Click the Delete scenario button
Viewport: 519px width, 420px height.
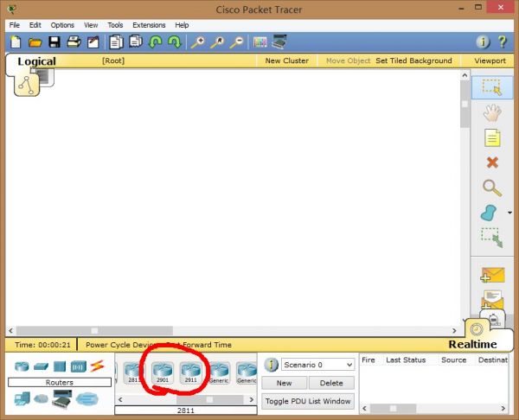[x=331, y=383]
